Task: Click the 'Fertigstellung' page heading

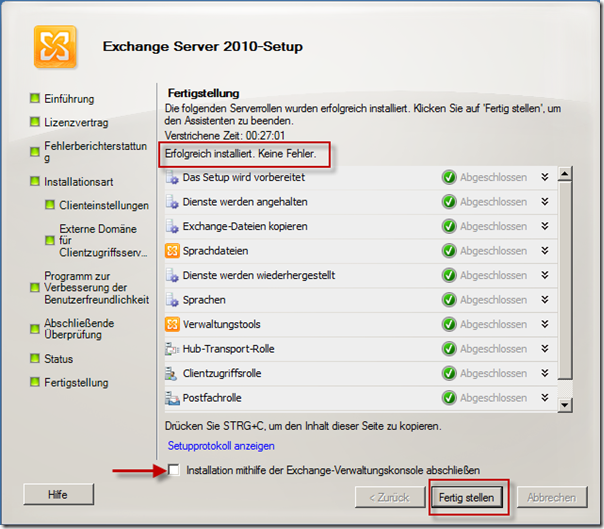Action: click(x=203, y=93)
